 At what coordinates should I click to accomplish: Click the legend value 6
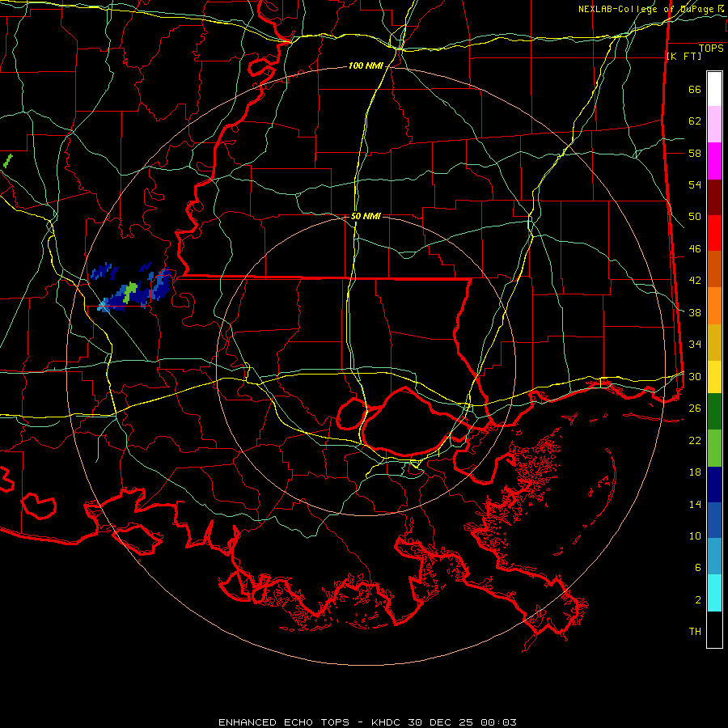pyautogui.click(x=698, y=568)
